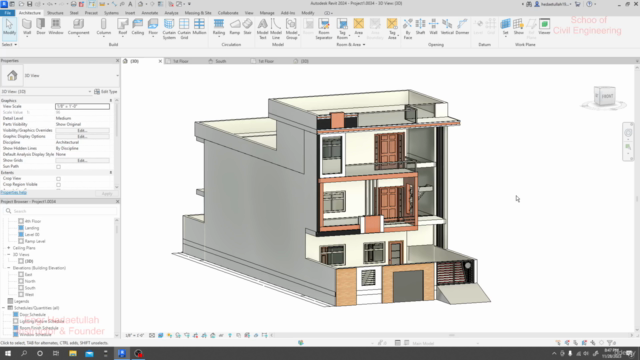This screenshot has width=640, height=360.
Task: Select the Floor tool
Action: point(153,27)
